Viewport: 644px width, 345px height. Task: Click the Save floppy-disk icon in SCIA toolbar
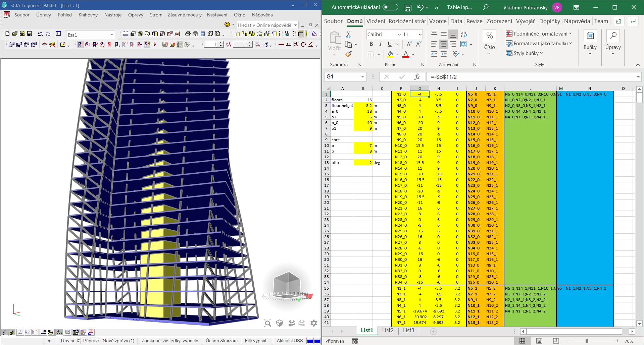(x=30, y=34)
